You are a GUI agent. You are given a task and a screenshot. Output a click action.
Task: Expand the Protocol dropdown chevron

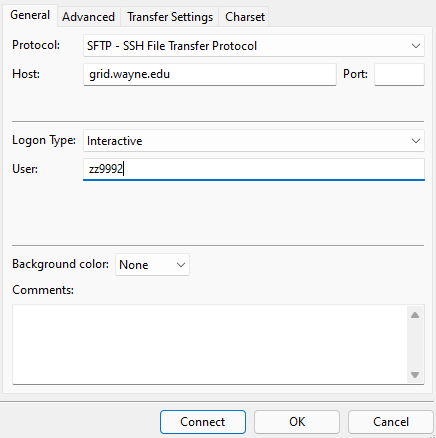pyautogui.click(x=415, y=46)
